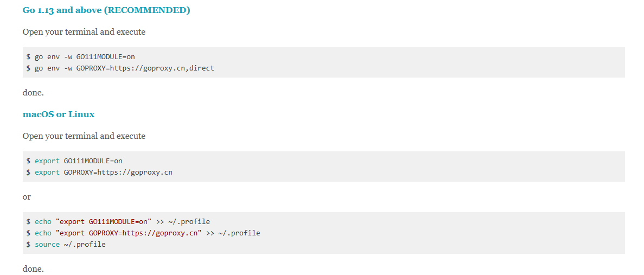
Task: Click the echo keyword on the GOPROXY line
Action: pyautogui.click(x=43, y=233)
